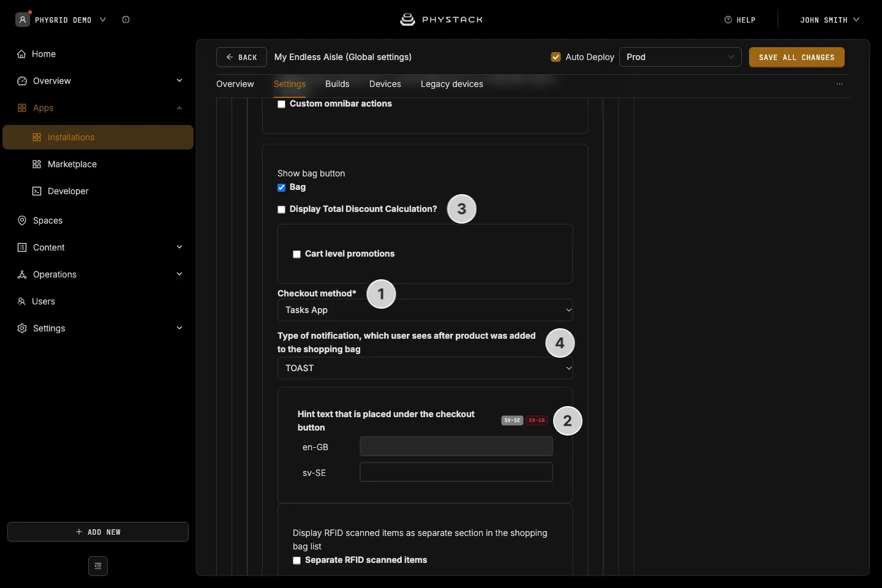This screenshot has width=882, height=588.
Task: Click the Users icon in sidebar
Action: tap(21, 301)
